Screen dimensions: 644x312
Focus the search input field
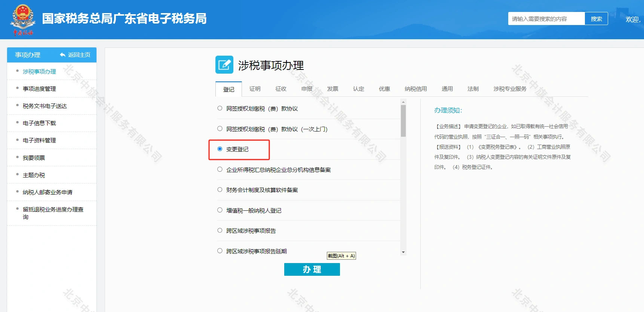pos(546,19)
